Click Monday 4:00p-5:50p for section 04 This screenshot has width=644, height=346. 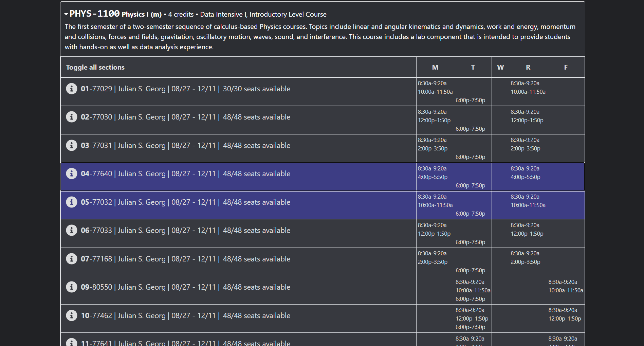coord(433,177)
